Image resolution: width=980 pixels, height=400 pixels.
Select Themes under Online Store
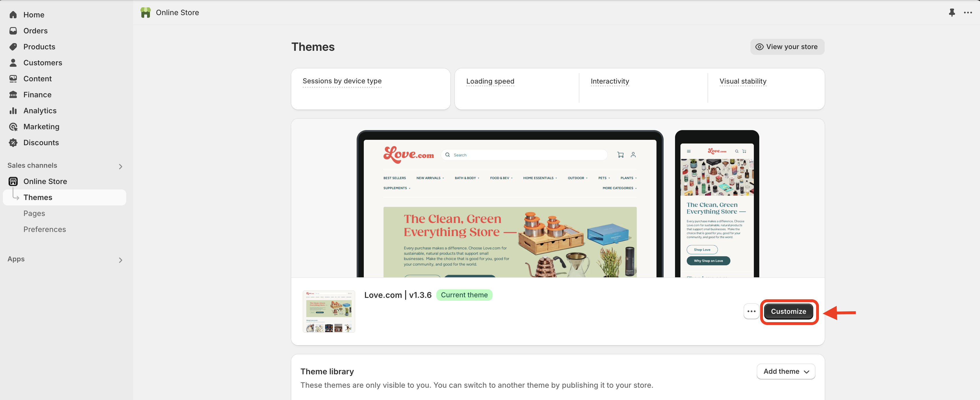pyautogui.click(x=65, y=197)
